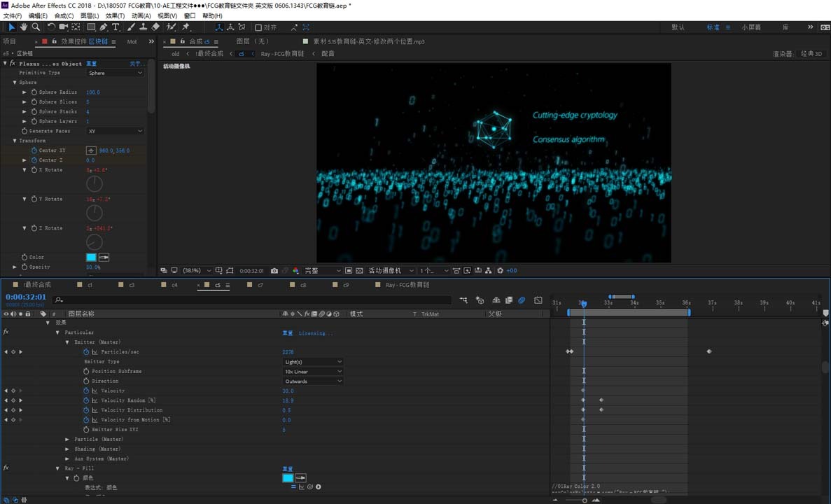Click the snapshot camera icon in viewer

(x=274, y=271)
